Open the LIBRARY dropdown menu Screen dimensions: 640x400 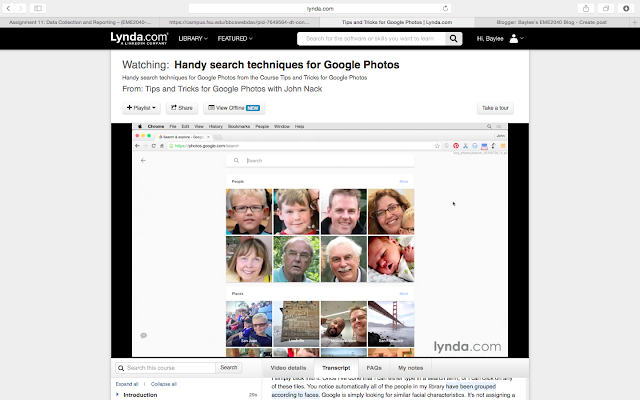[193, 38]
